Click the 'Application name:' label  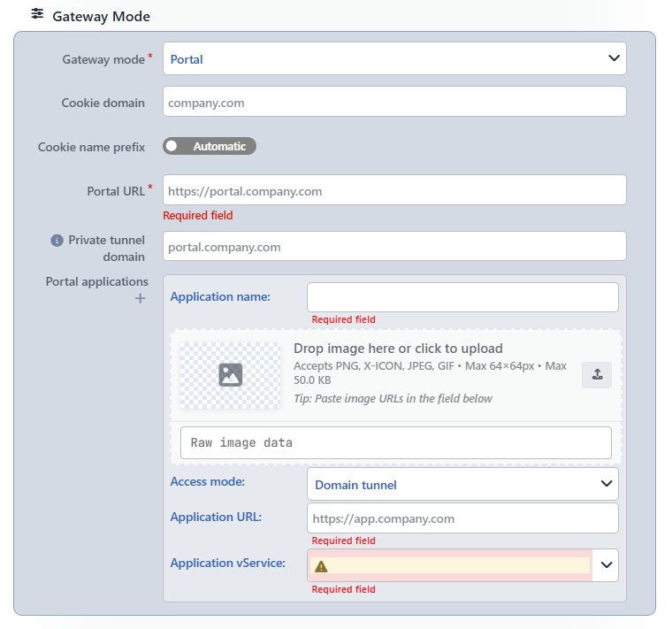[x=220, y=296]
